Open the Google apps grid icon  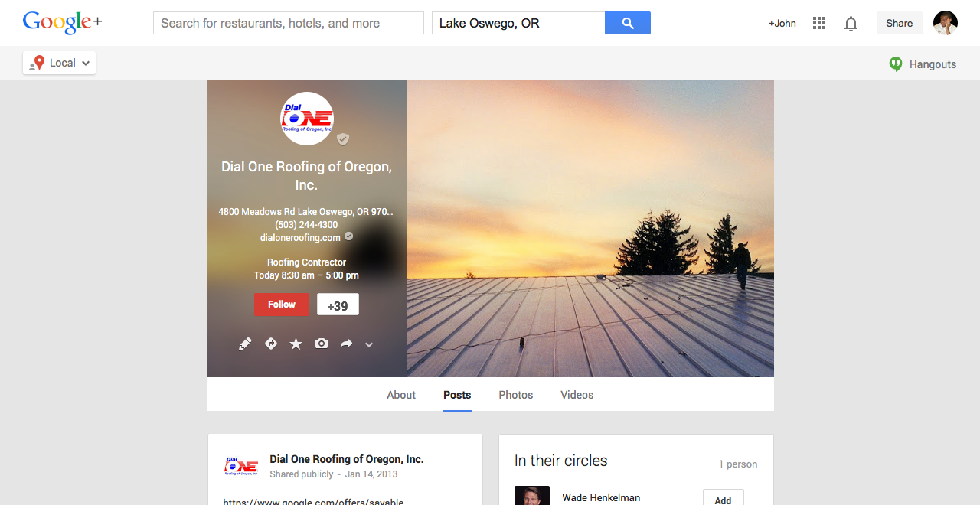[819, 24]
